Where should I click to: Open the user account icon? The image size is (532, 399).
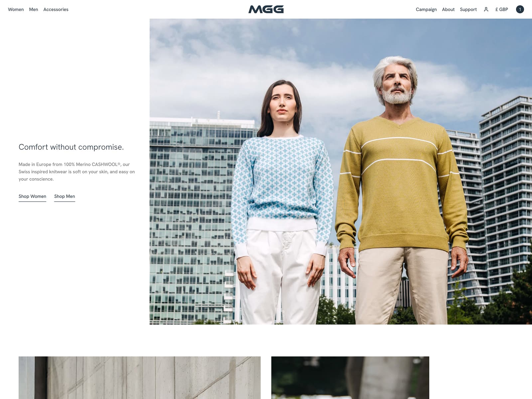tap(486, 9)
